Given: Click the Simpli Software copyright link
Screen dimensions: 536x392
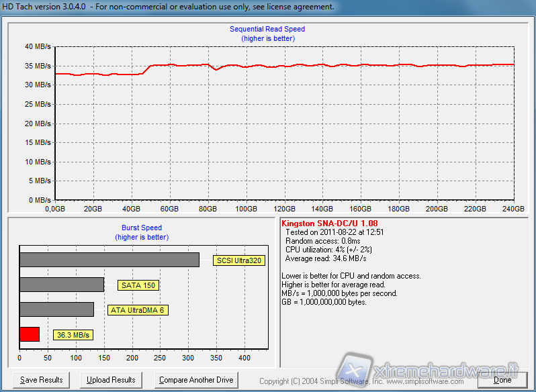Looking at the screenshot, I should click(x=366, y=381).
